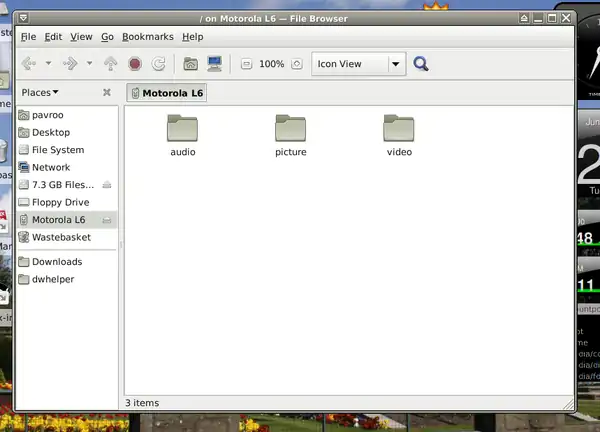The height and width of the screenshot is (432, 600).
Task: Close the Places side pane
Action: pos(107,92)
